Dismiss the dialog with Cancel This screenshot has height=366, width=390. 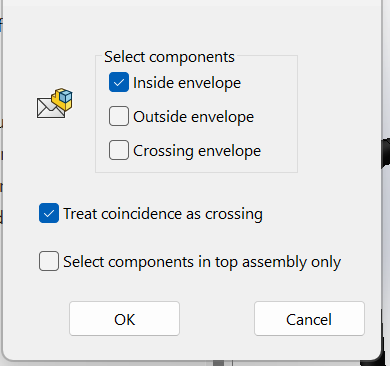(309, 319)
